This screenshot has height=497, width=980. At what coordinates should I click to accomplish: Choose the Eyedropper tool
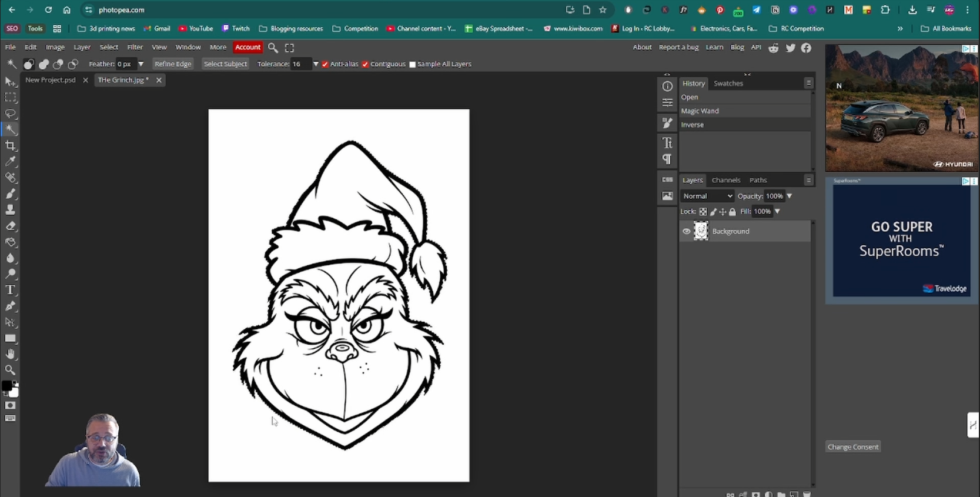click(11, 161)
